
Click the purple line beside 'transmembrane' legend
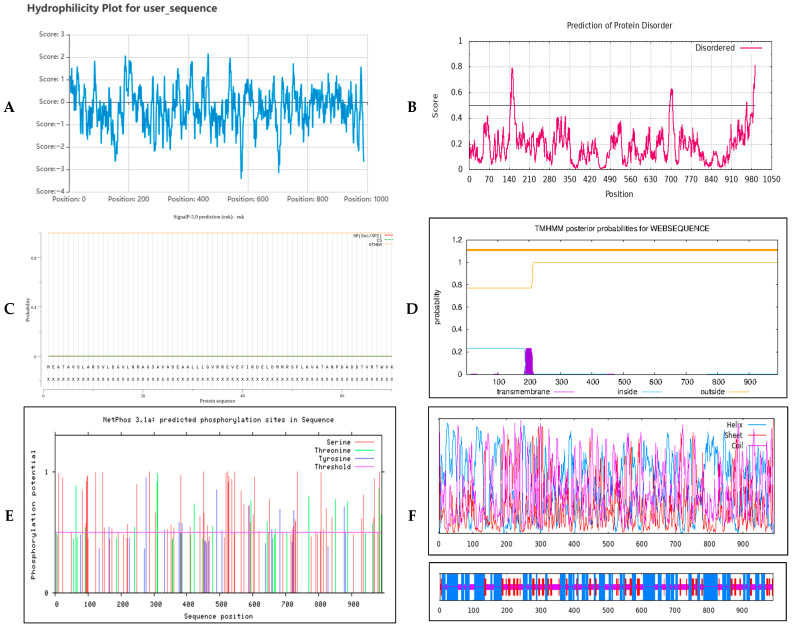click(x=564, y=392)
